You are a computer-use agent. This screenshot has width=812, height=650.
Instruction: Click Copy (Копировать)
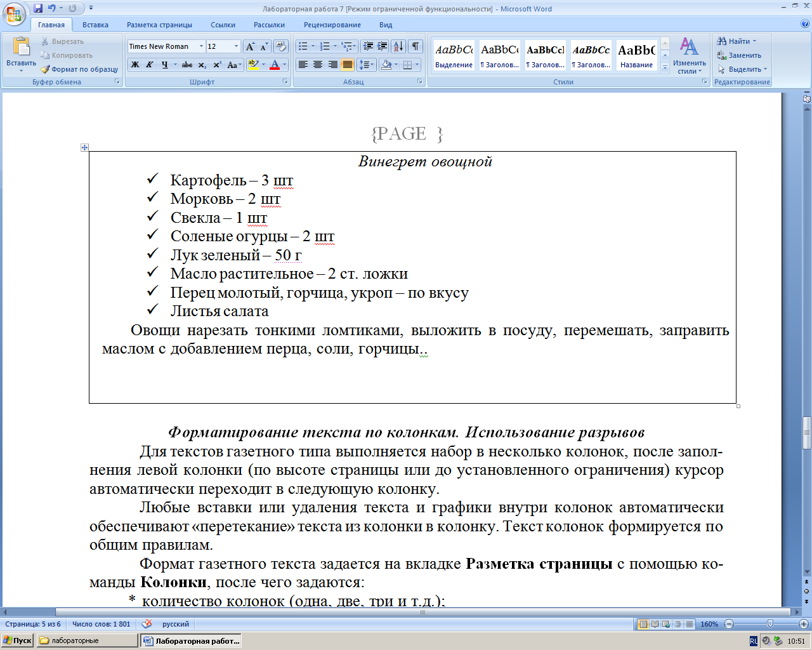pos(67,55)
